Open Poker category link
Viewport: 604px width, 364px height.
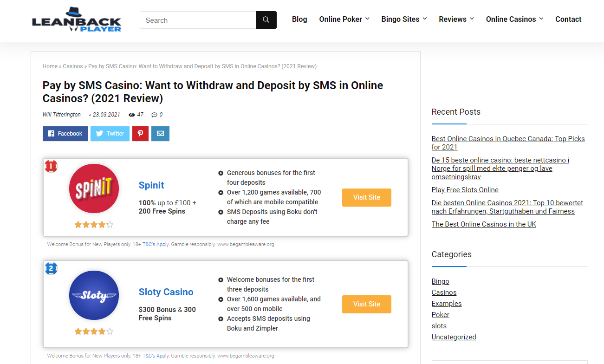441,315
